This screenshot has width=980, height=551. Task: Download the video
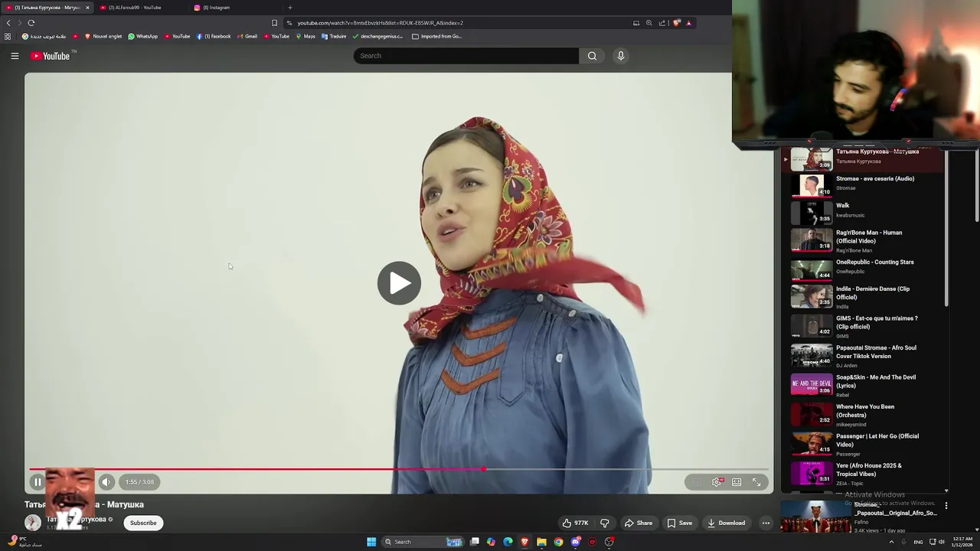pos(726,523)
